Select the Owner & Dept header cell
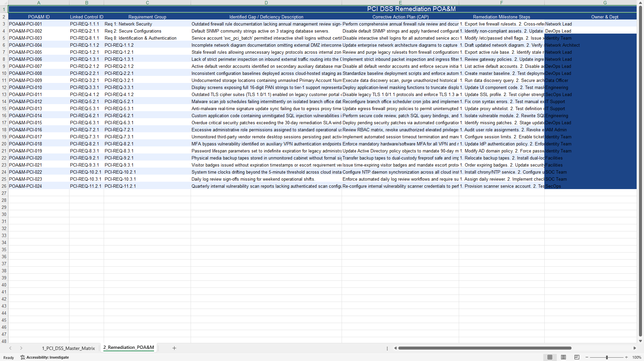Image resolution: width=644 pixels, height=361 pixels. click(x=590, y=17)
